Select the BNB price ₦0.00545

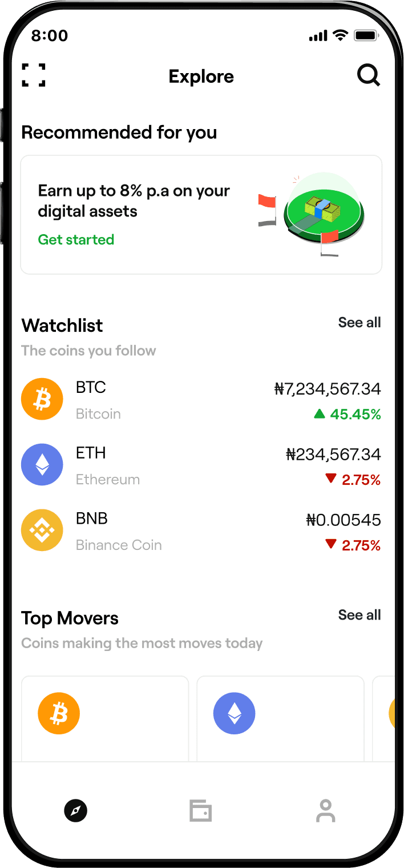pyautogui.click(x=344, y=520)
